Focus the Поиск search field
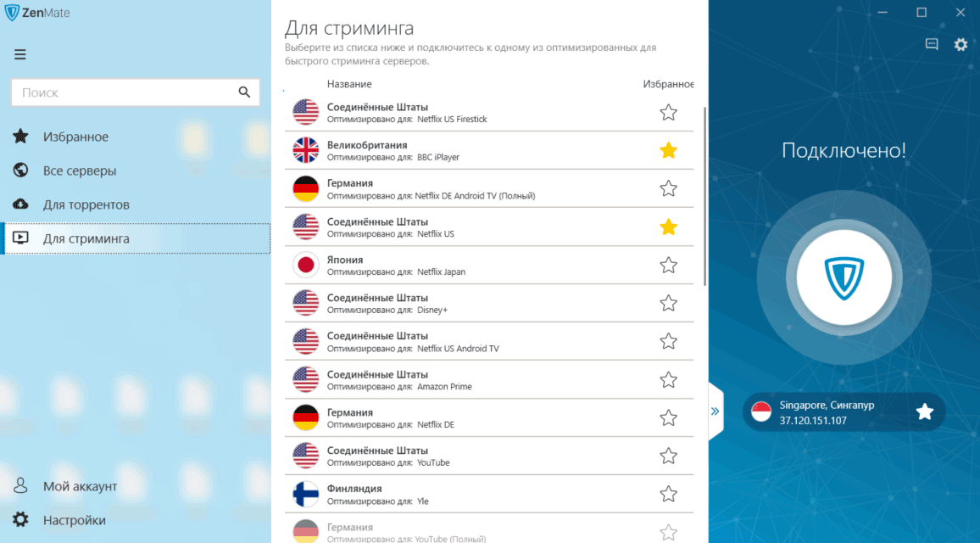 tap(135, 92)
